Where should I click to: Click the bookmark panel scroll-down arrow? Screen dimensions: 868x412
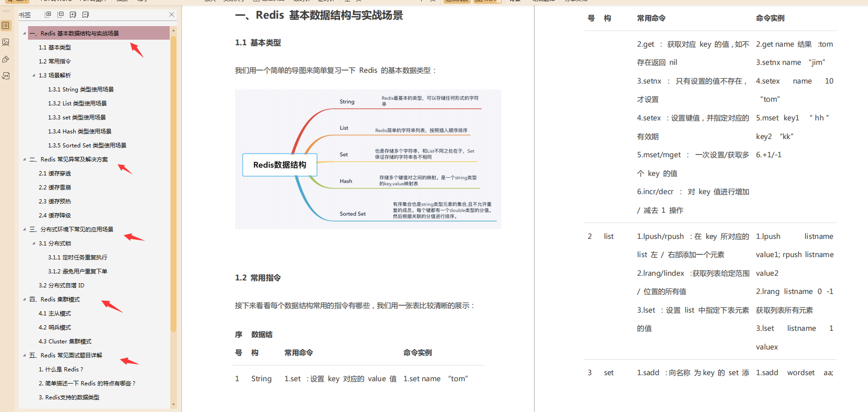click(x=174, y=405)
